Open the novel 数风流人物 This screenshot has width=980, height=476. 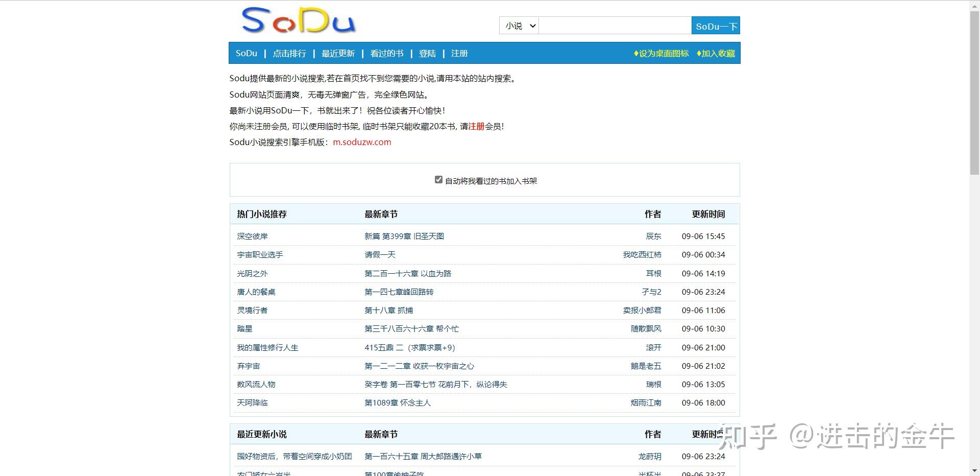(x=256, y=384)
